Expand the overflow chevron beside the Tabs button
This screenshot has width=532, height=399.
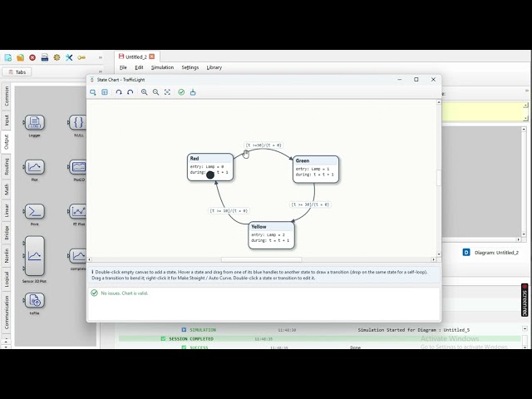(x=101, y=72)
